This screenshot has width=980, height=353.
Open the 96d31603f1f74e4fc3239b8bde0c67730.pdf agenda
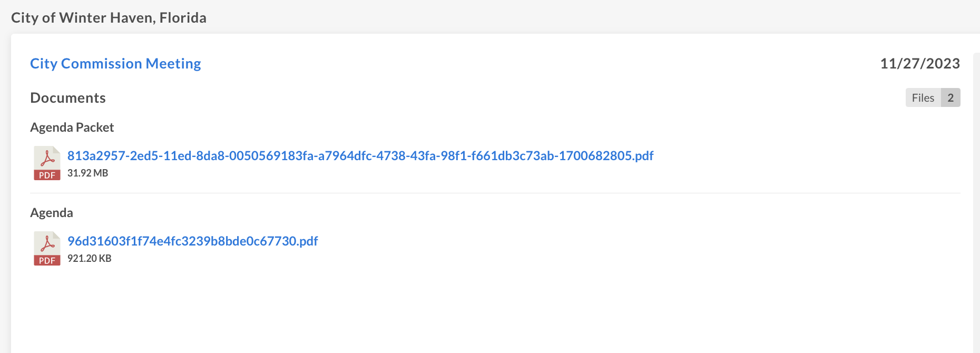coord(192,241)
